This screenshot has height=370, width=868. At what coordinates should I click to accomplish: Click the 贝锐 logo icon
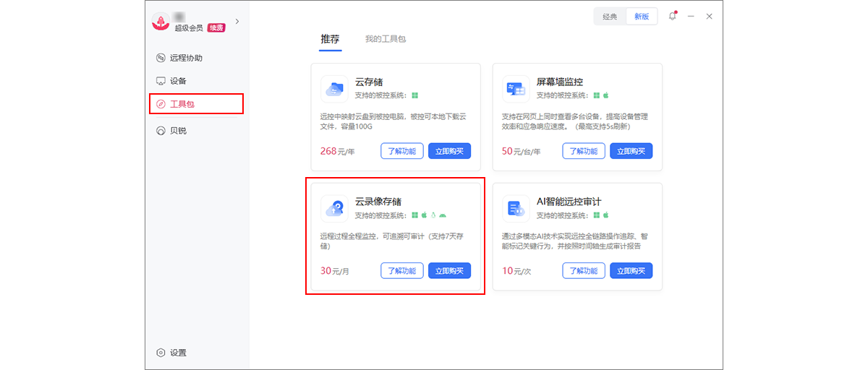click(161, 131)
